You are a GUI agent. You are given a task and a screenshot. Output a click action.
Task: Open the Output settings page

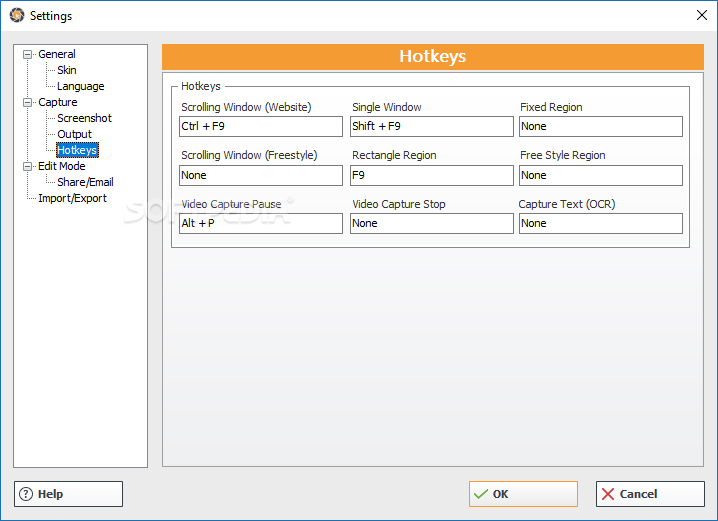click(75, 134)
